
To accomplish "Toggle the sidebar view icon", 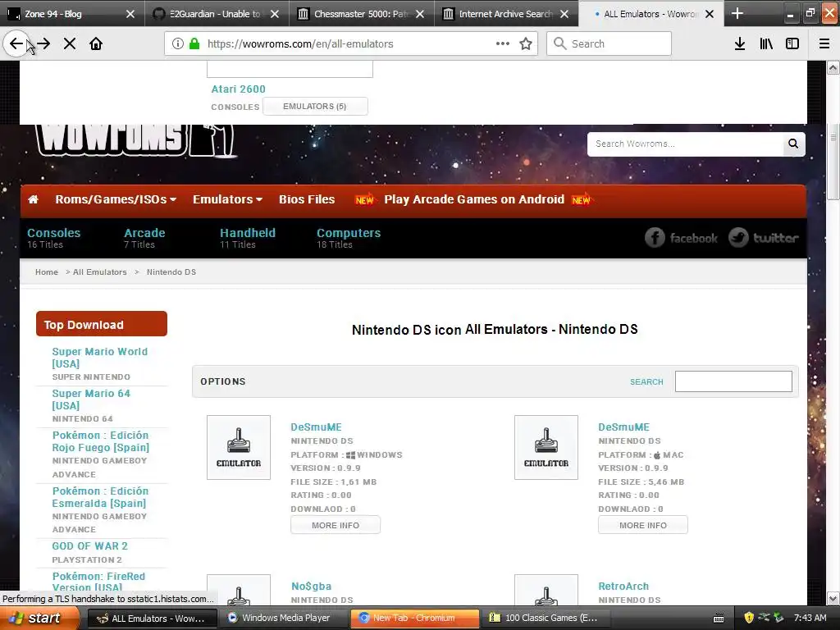I will tap(792, 43).
